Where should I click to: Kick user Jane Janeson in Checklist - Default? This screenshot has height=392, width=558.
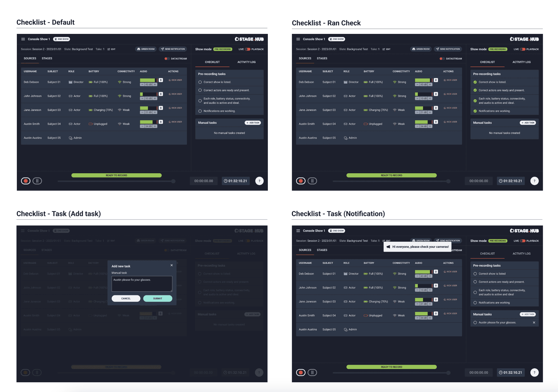coord(175,108)
